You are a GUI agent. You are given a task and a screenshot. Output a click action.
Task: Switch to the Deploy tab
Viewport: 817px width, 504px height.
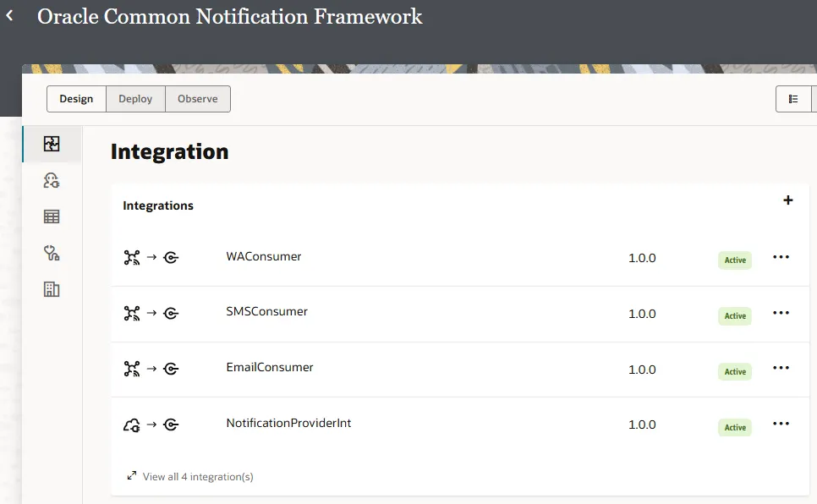tap(135, 98)
